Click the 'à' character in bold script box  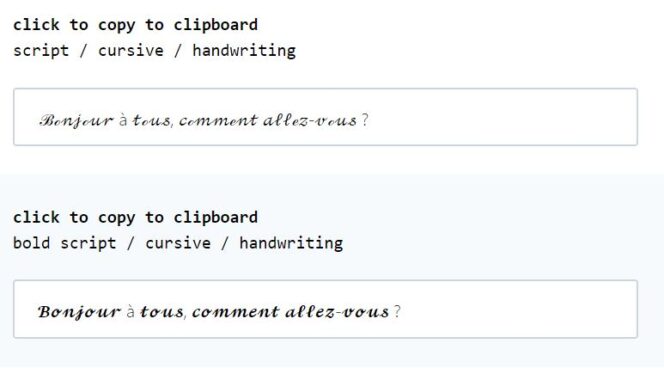click(x=130, y=312)
